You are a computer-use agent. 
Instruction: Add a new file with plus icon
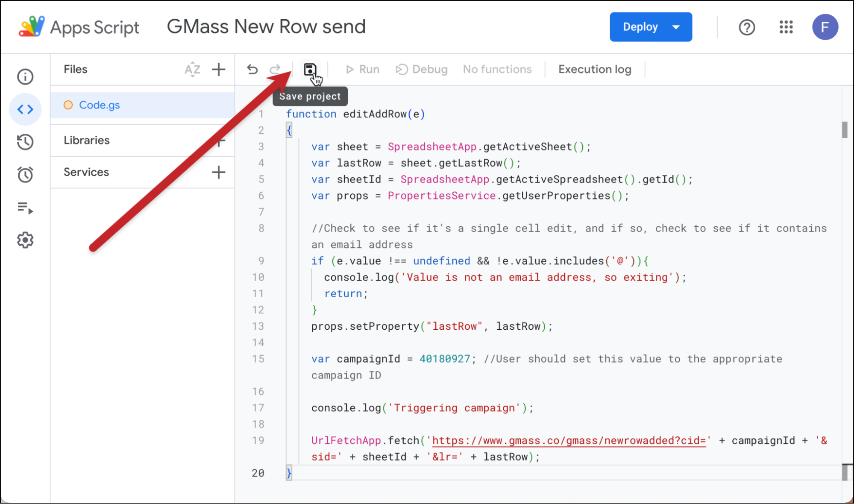[x=219, y=69]
